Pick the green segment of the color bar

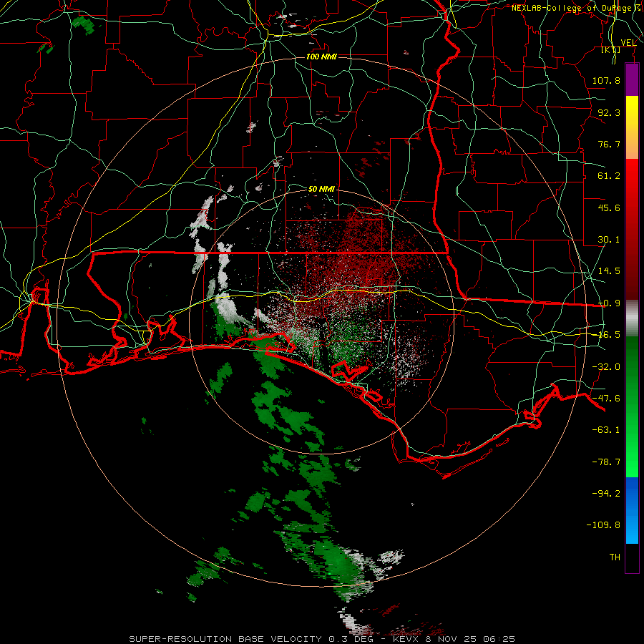click(x=632, y=406)
